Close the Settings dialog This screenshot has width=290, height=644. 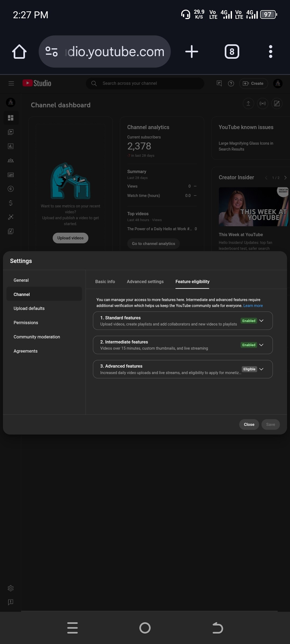point(249,425)
